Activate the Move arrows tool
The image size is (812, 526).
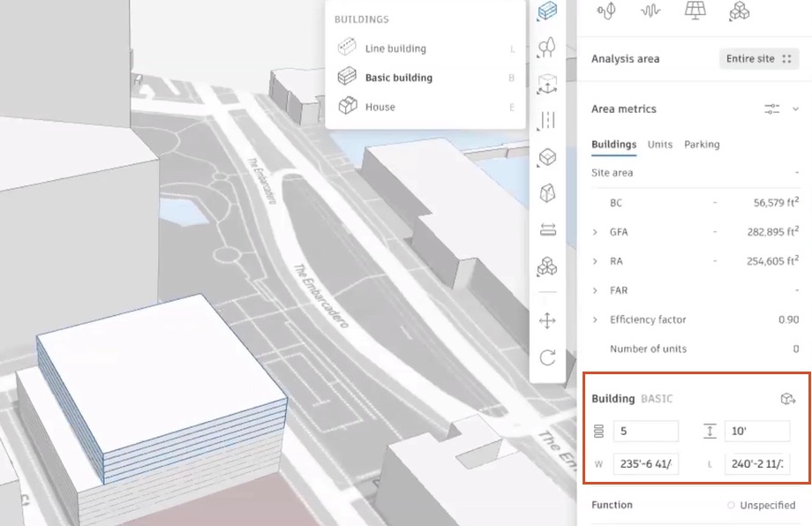547,320
